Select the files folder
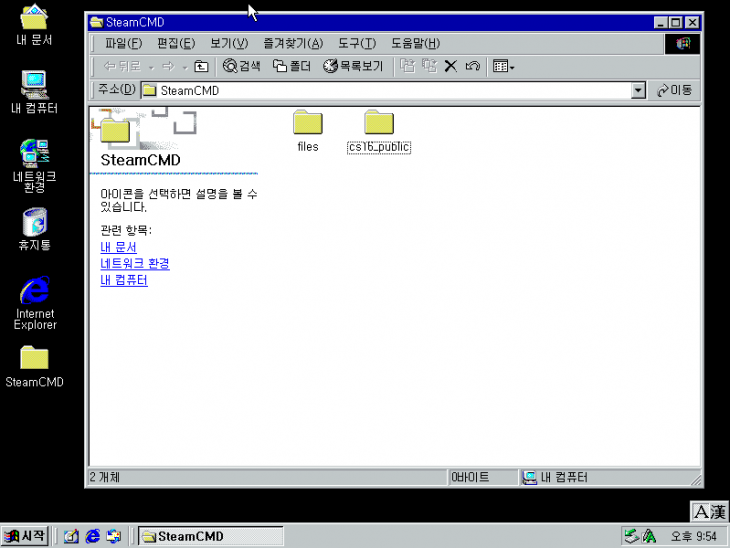Viewport: 730px width, 548px height. point(308,131)
